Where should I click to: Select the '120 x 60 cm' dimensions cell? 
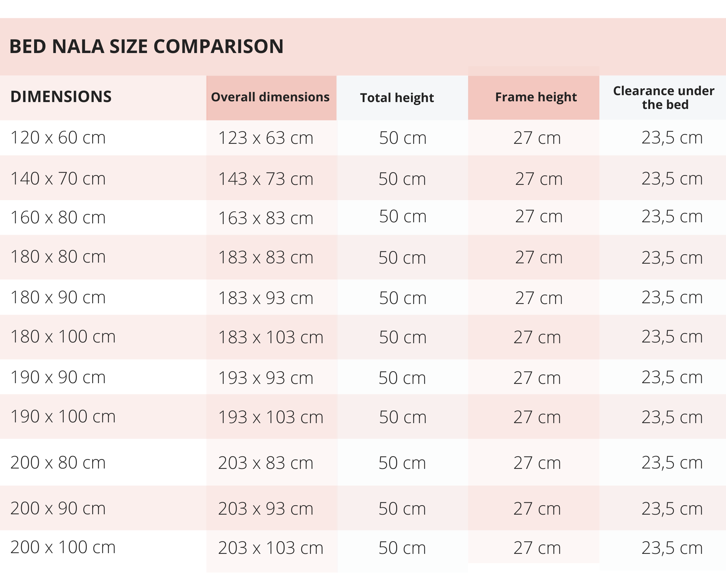pyautogui.click(x=58, y=138)
